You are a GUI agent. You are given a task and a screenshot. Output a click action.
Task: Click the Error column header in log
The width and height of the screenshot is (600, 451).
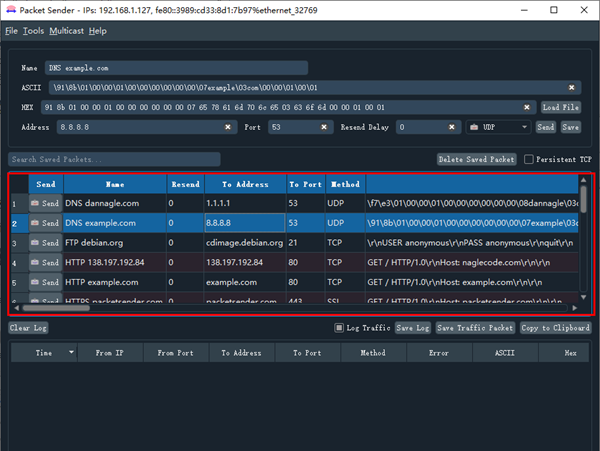(x=439, y=353)
